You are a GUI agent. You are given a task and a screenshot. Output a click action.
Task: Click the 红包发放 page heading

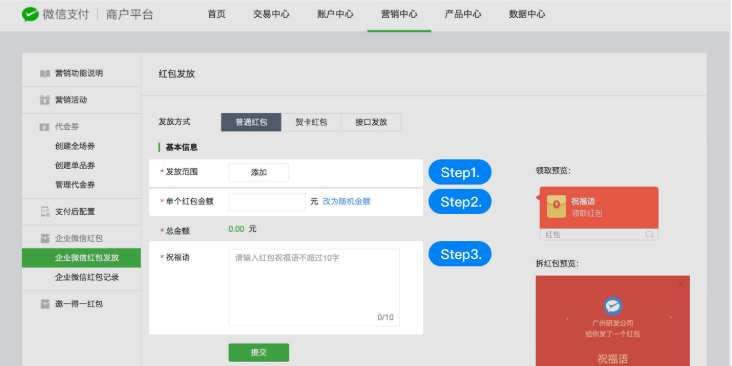pyautogui.click(x=176, y=74)
